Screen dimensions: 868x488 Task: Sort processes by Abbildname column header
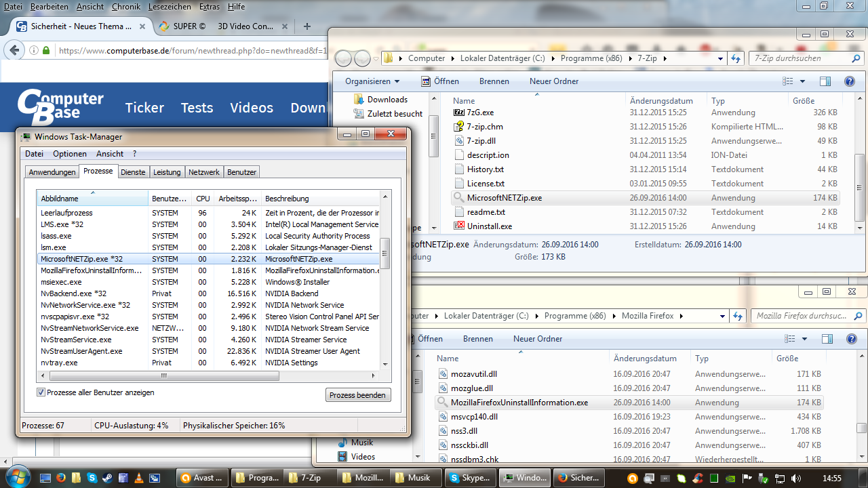click(x=93, y=199)
